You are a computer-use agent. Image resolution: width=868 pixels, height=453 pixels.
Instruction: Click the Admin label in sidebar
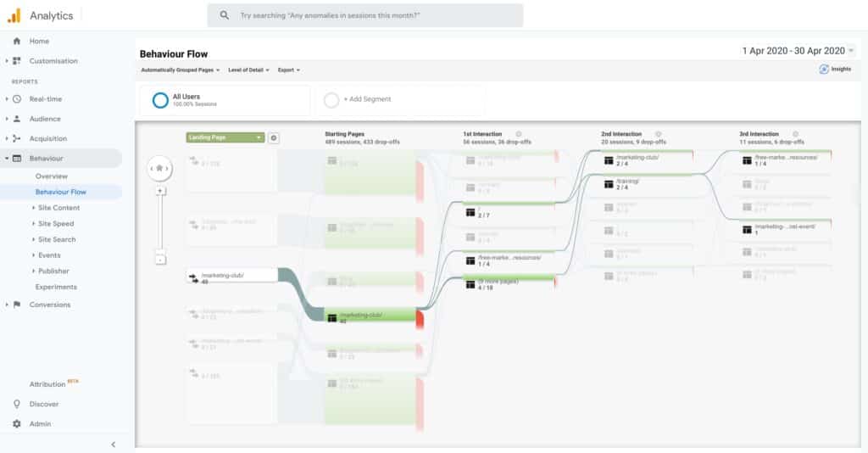(x=40, y=423)
